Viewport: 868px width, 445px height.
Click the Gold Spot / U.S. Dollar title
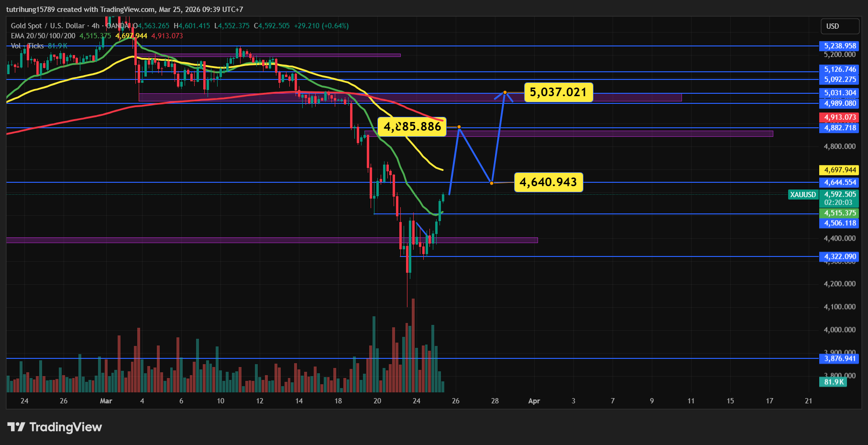[47, 26]
